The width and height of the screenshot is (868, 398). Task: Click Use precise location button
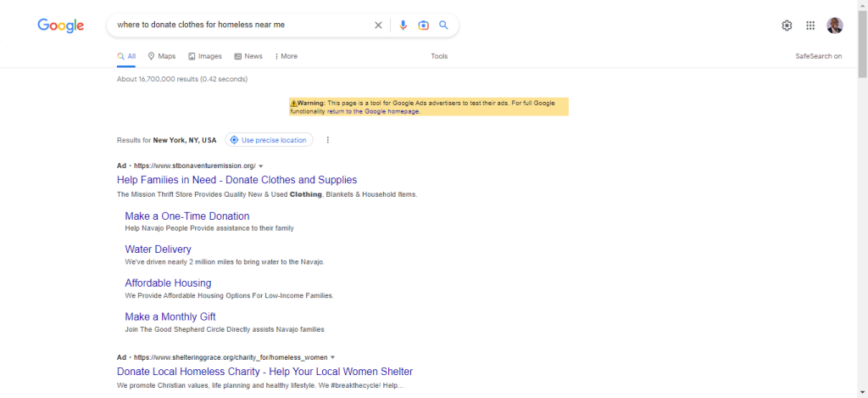pos(269,140)
